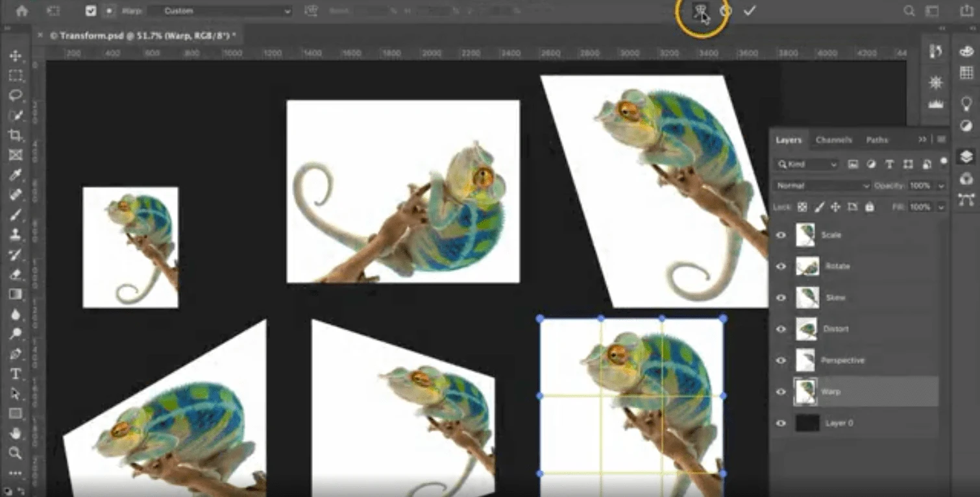The width and height of the screenshot is (980, 497).
Task: Select the Brush tool
Action: (16, 215)
